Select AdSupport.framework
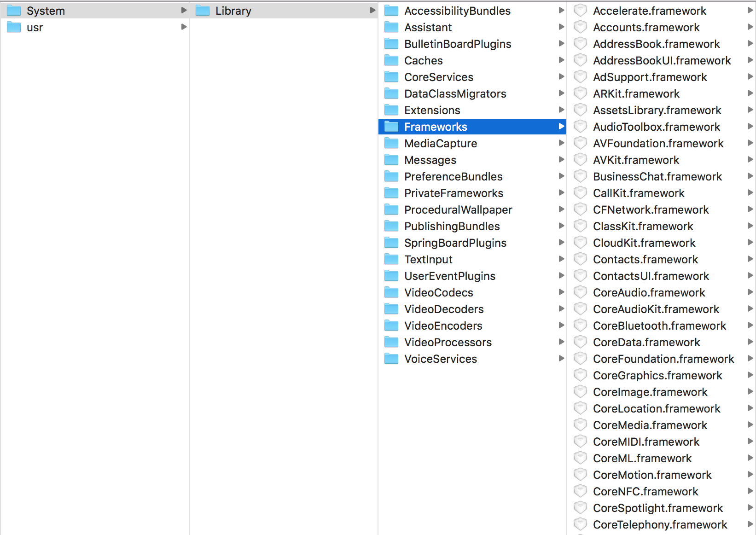 click(662, 77)
